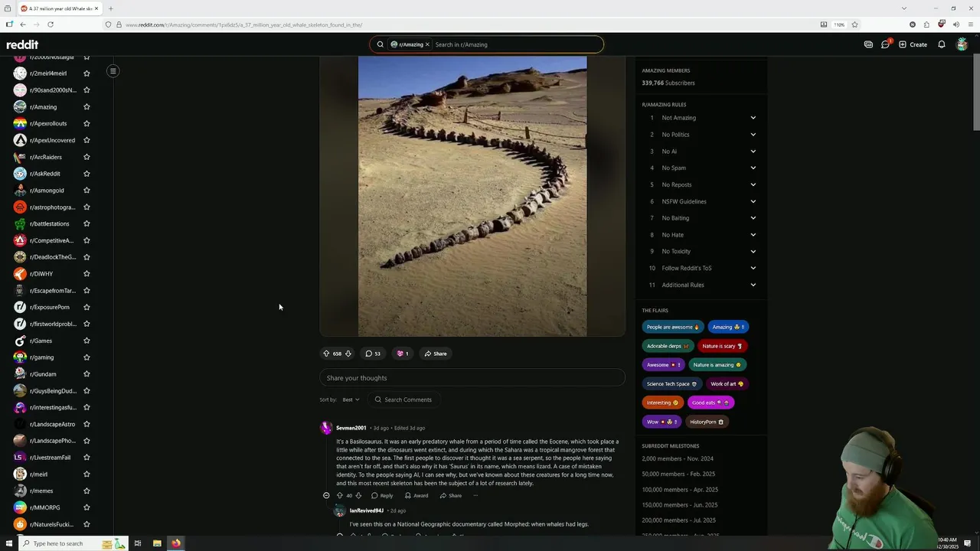Bookmark this page with star icon
The width and height of the screenshot is (980, 551).
pos(854,24)
